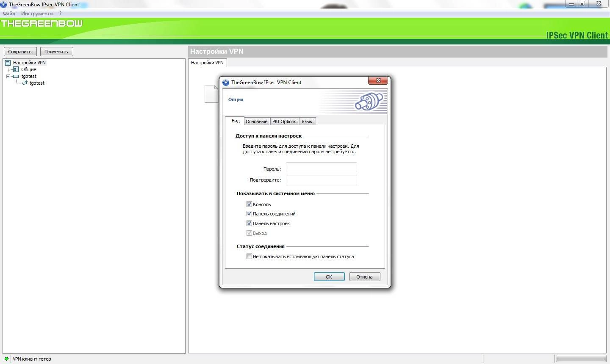Click the Отмена button

365,276
